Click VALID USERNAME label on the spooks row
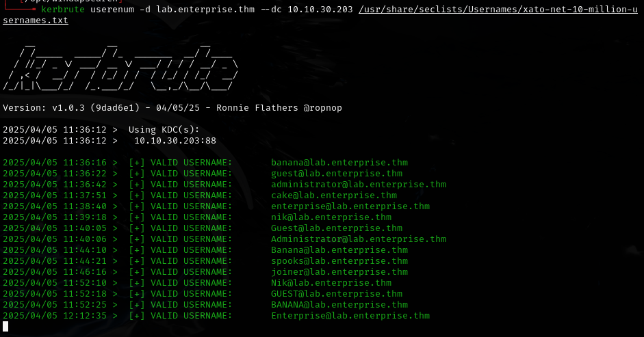Screen dimensions: 644x337 click(192, 261)
